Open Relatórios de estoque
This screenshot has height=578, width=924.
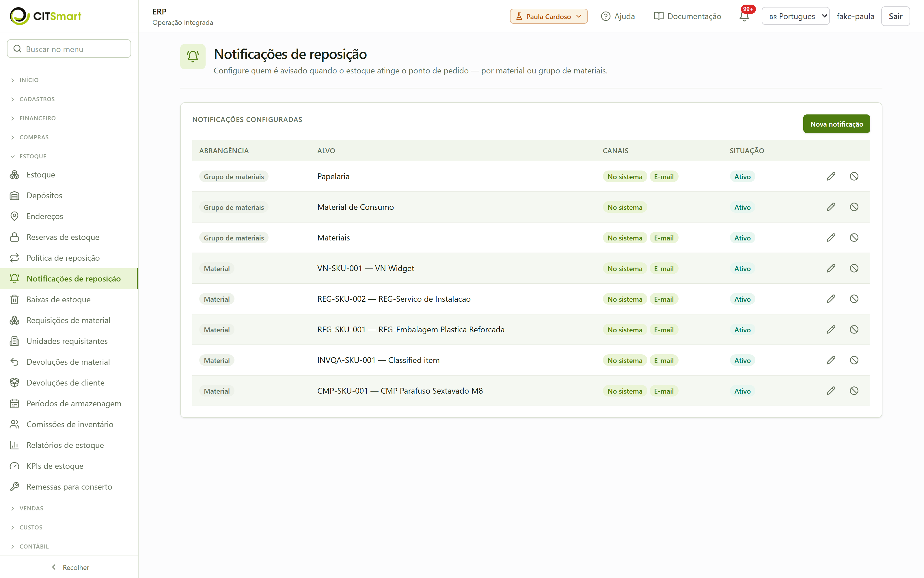pos(69,445)
